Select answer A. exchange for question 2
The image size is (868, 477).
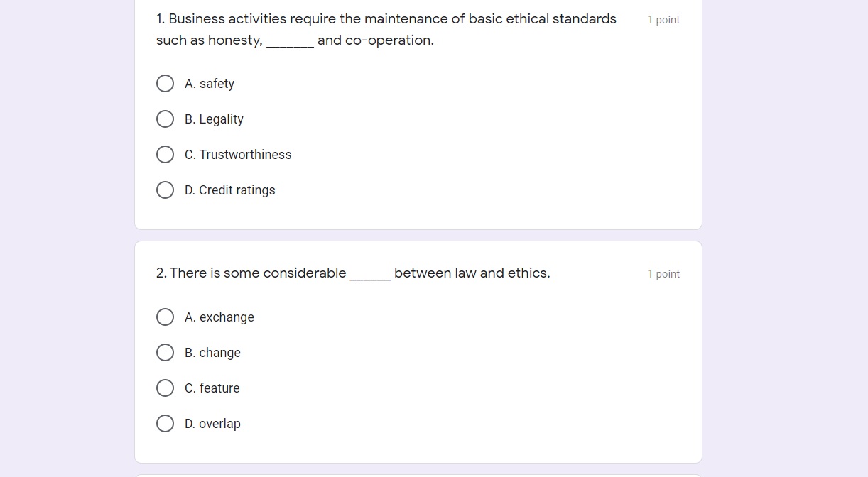(165, 317)
